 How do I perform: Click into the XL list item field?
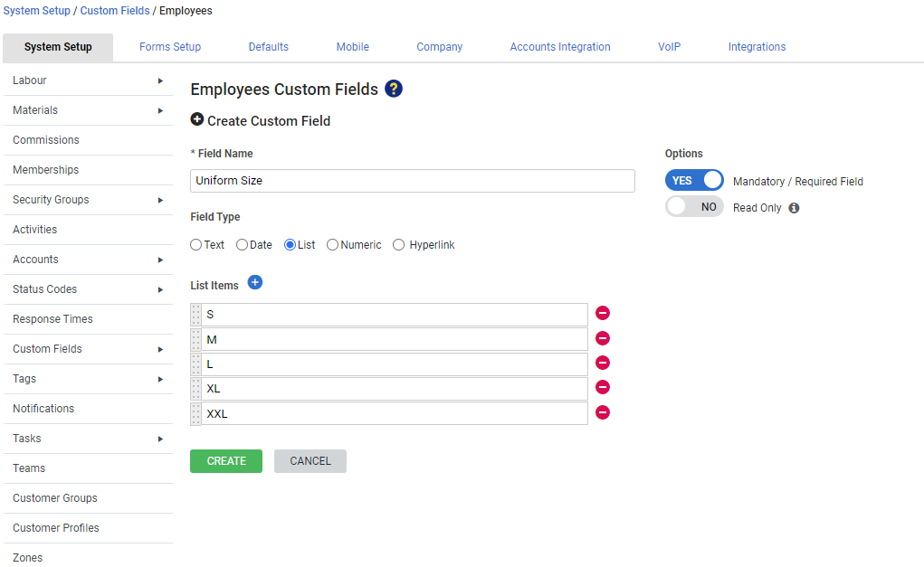pos(395,389)
